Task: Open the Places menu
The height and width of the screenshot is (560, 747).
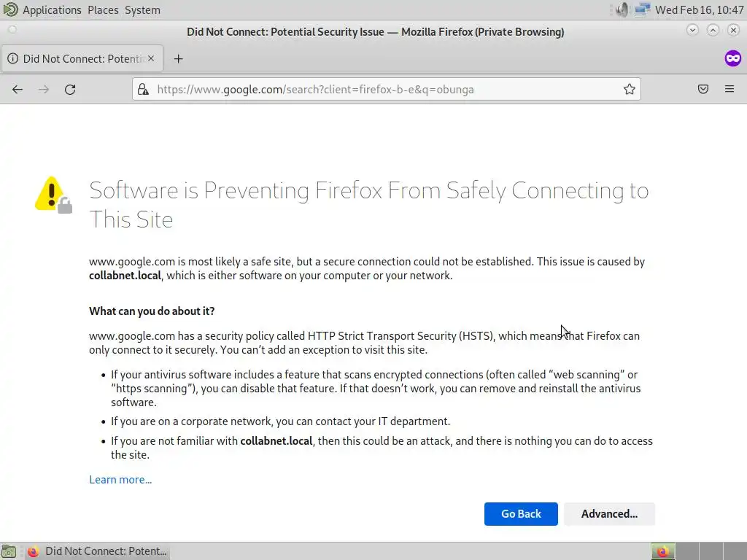Action: coord(103,9)
